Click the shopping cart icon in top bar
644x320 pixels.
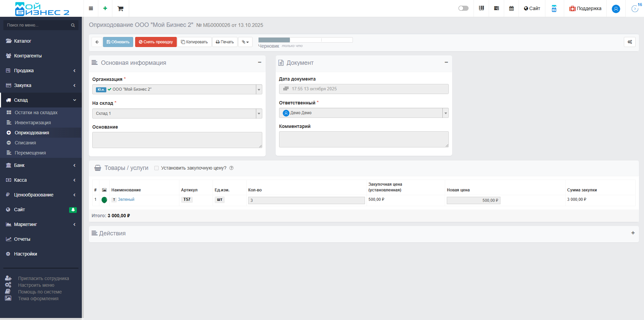click(x=120, y=8)
